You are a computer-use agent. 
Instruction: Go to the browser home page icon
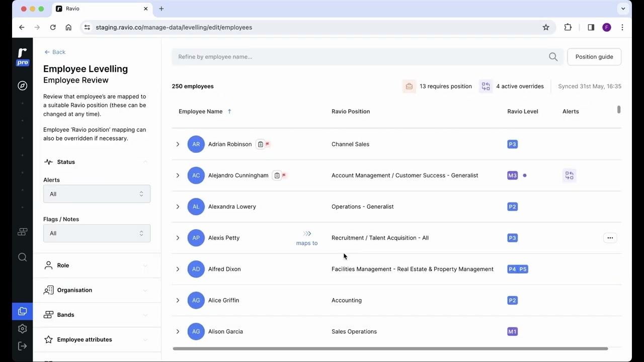(68, 27)
